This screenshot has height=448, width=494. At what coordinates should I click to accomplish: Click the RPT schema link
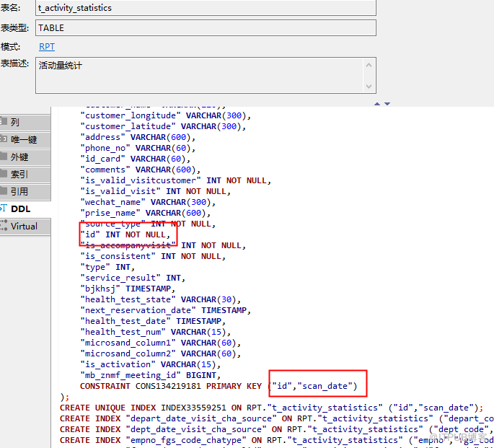coord(47,47)
